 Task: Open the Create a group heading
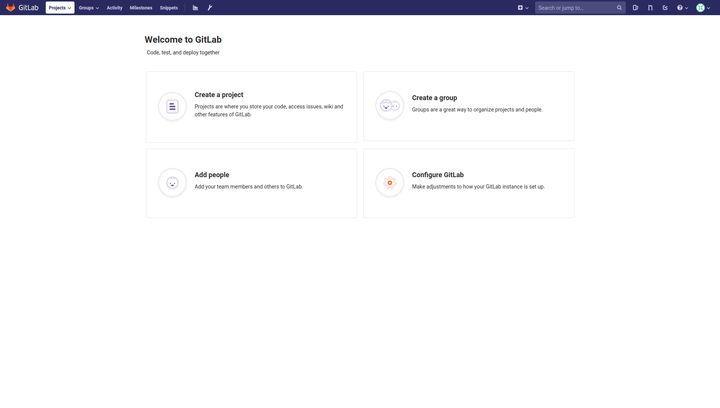click(x=434, y=98)
